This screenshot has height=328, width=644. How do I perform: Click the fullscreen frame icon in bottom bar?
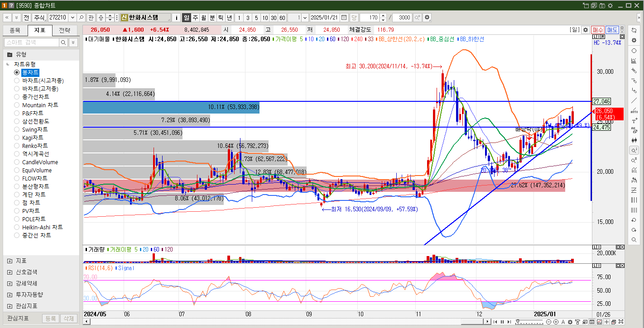[621, 322]
